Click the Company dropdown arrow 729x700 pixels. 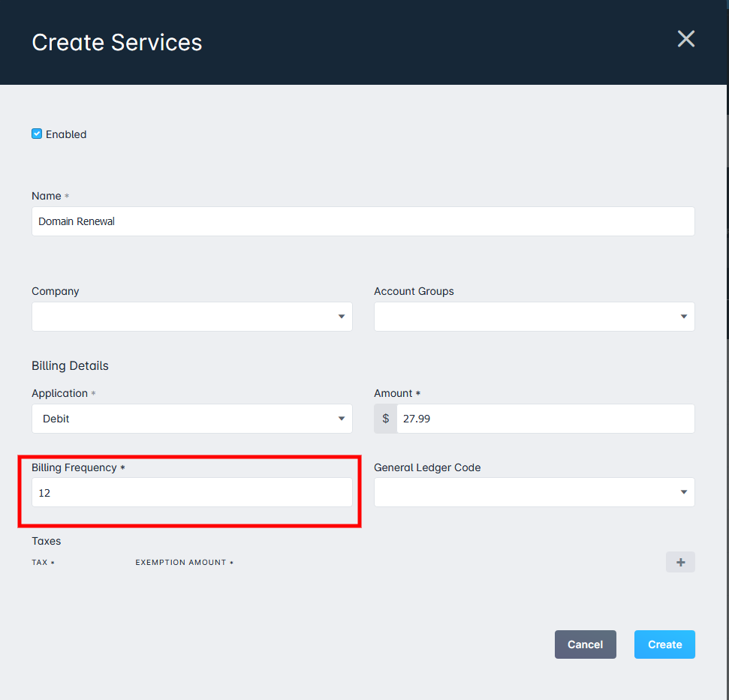[342, 317]
